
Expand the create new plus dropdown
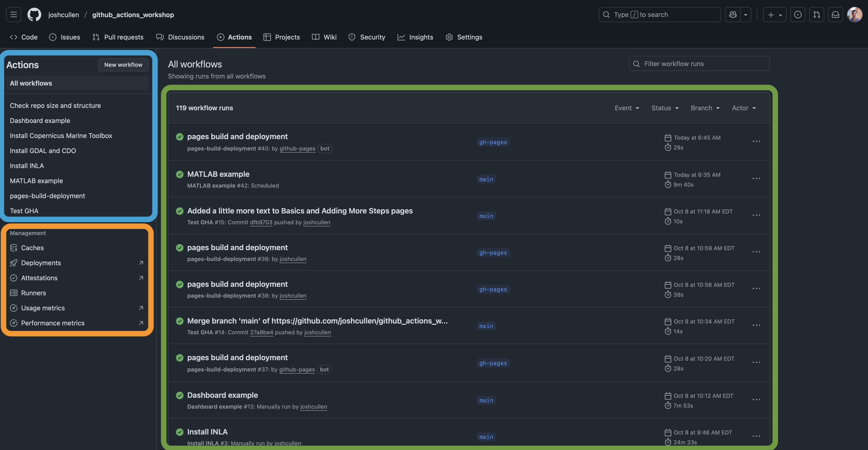click(x=774, y=15)
